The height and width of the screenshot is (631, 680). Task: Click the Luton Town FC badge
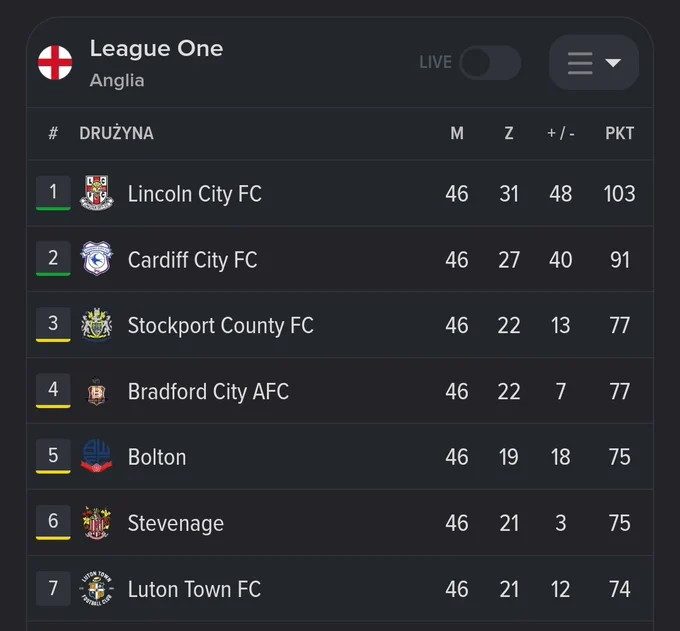tap(97, 588)
